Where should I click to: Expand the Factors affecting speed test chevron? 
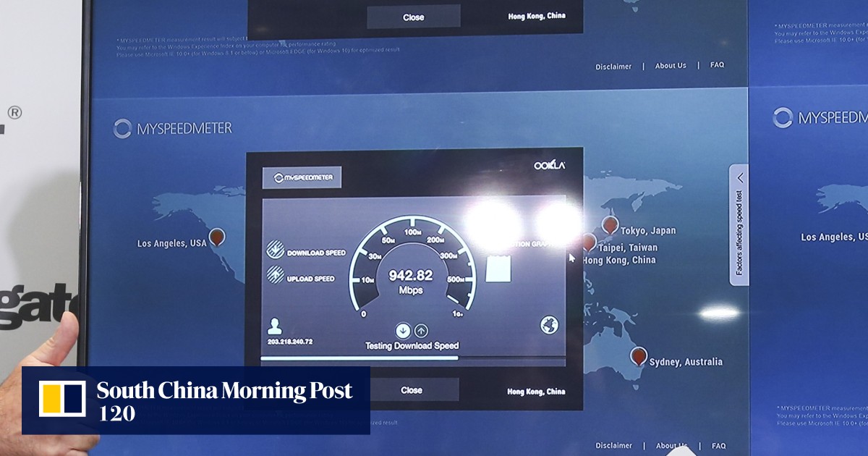[x=740, y=178]
